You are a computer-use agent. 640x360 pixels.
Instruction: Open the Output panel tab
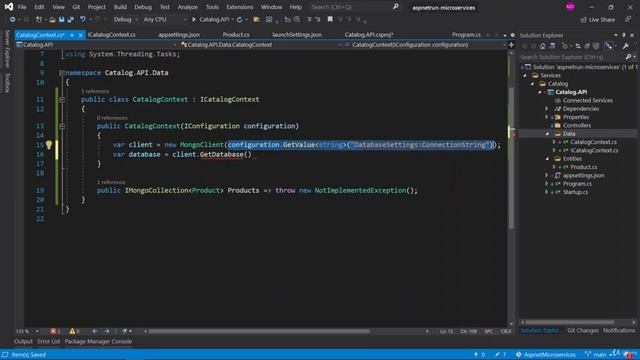pos(23,342)
